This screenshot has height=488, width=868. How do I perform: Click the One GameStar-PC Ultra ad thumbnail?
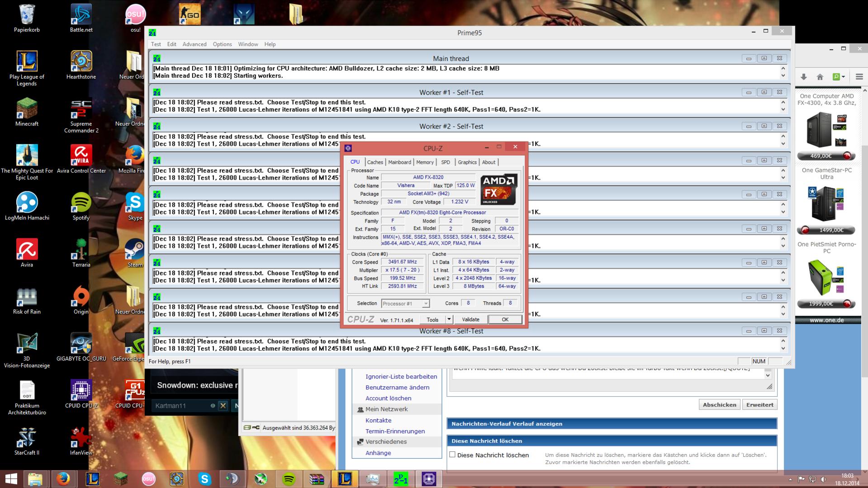826,204
